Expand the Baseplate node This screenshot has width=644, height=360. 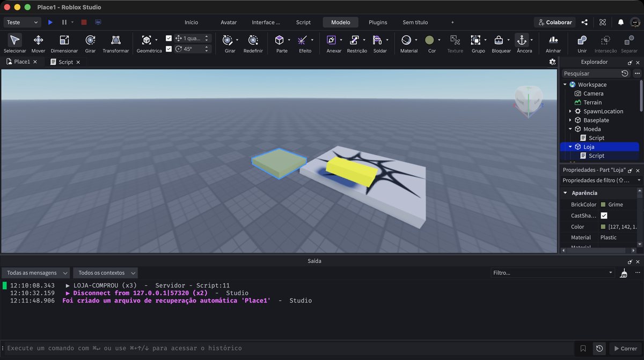[x=570, y=120]
